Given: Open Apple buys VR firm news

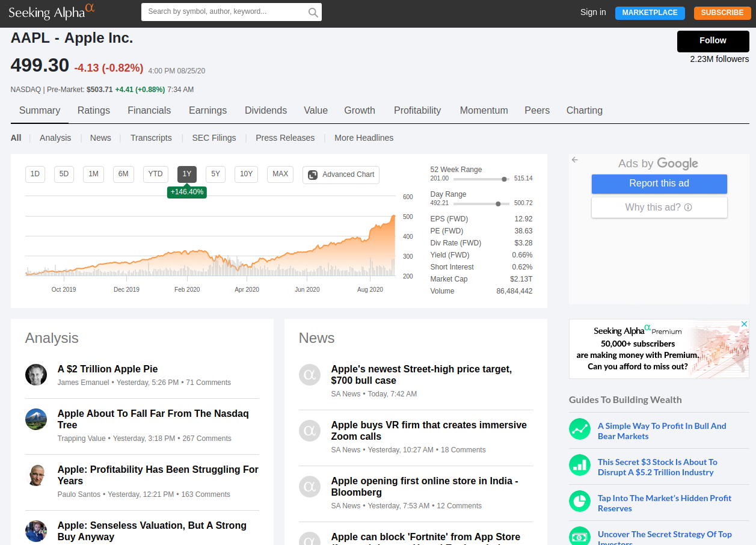Looking at the screenshot, I should pyautogui.click(x=429, y=430).
